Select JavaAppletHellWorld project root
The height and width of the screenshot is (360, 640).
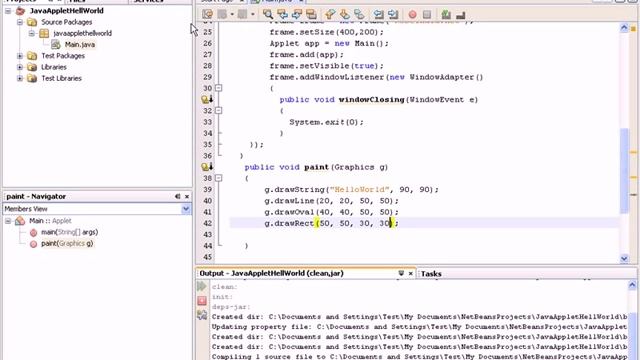pyautogui.click(x=67, y=11)
